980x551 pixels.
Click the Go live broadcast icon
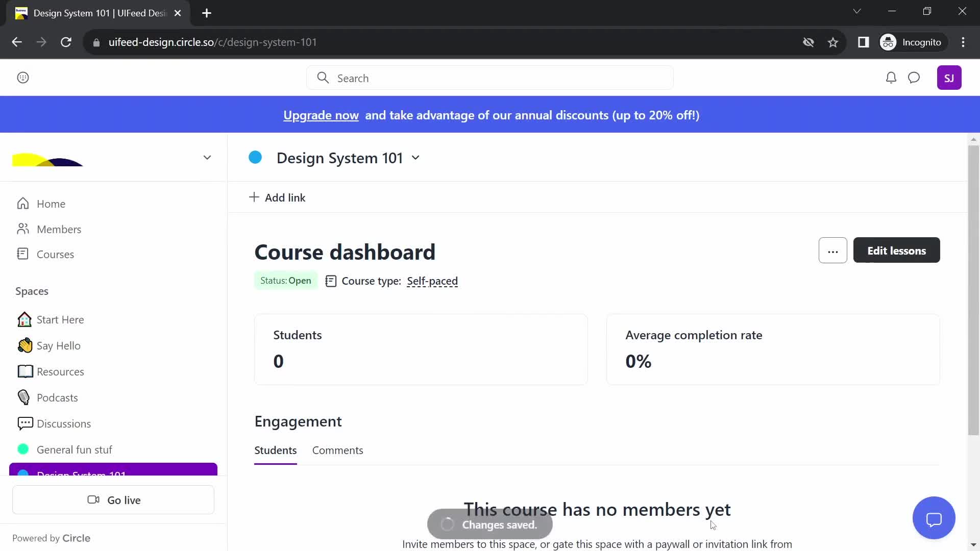(93, 500)
